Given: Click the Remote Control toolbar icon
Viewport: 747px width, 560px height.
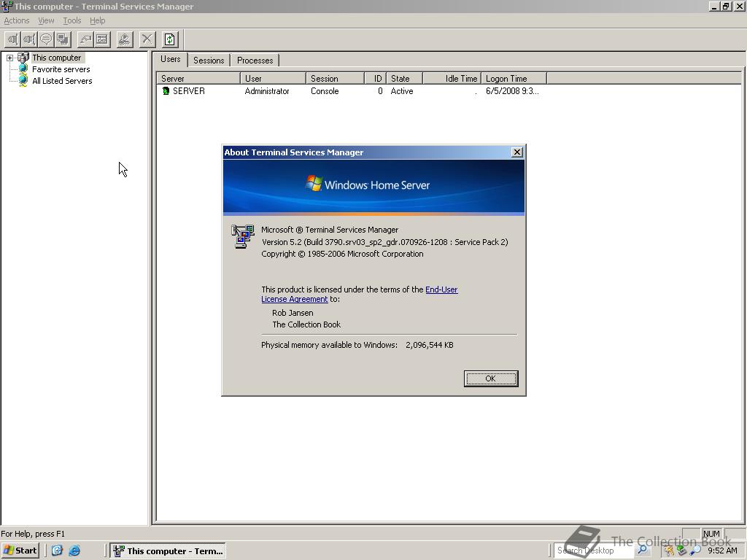Looking at the screenshot, I should 63,39.
